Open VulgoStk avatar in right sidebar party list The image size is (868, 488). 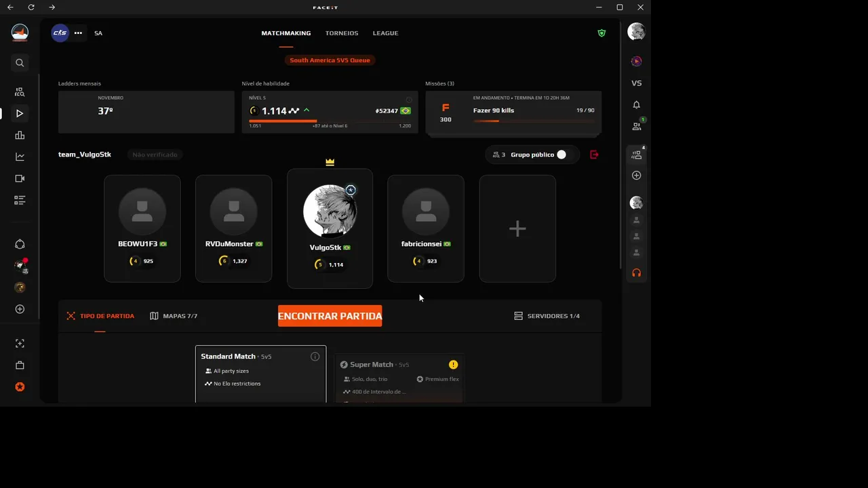point(636,203)
